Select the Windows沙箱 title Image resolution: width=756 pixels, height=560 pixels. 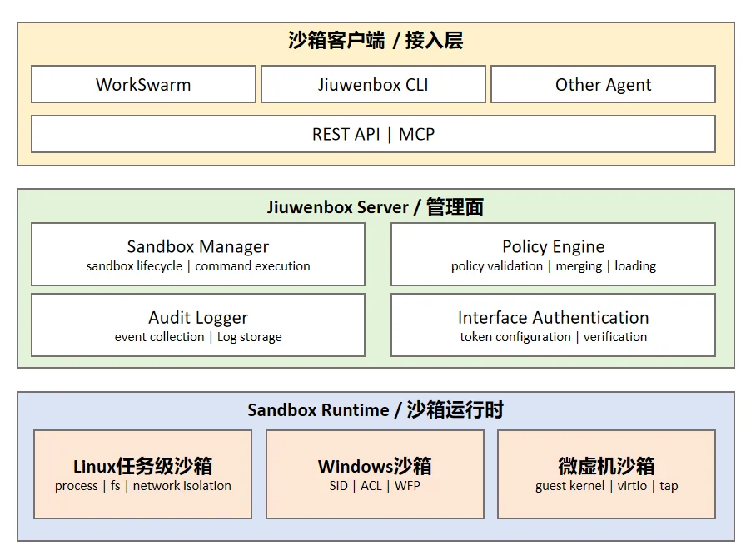tap(375, 467)
